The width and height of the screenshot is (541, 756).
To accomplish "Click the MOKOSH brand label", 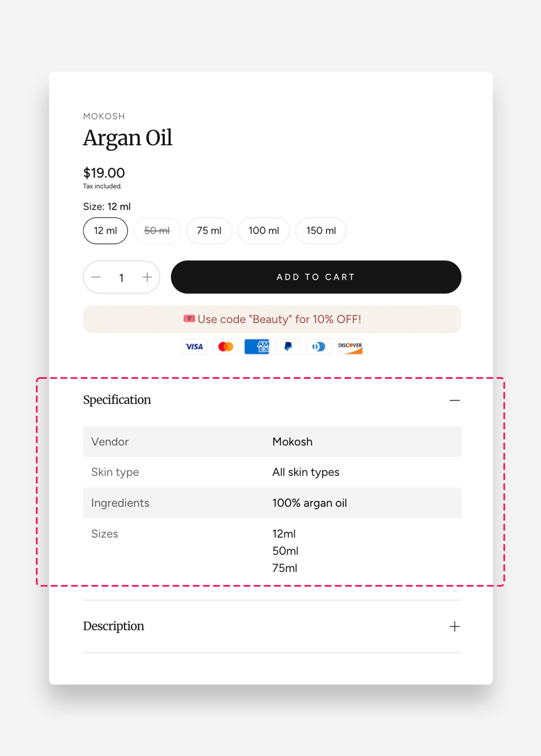I will point(104,116).
